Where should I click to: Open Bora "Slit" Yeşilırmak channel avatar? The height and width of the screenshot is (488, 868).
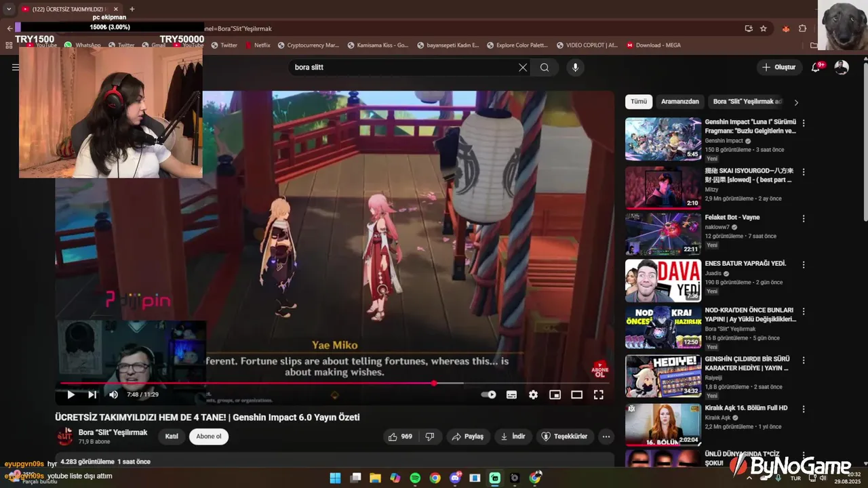click(x=64, y=436)
